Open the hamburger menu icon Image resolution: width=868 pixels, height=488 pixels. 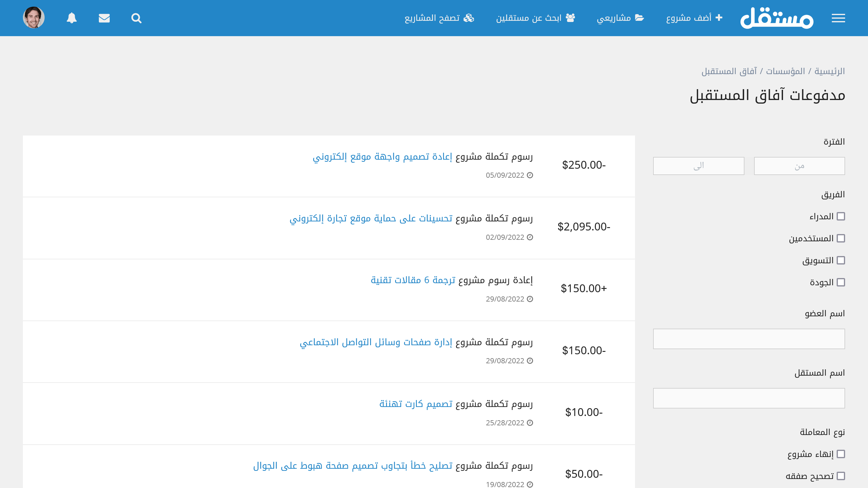838,18
